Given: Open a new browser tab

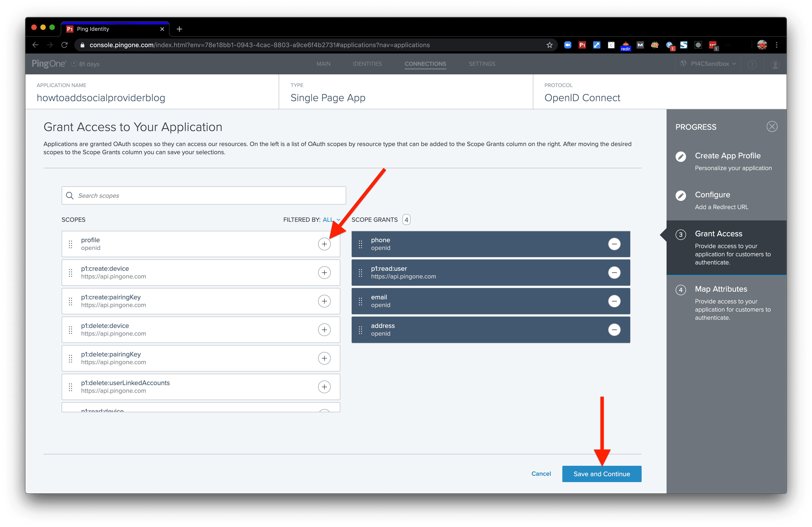Looking at the screenshot, I should coord(179,29).
